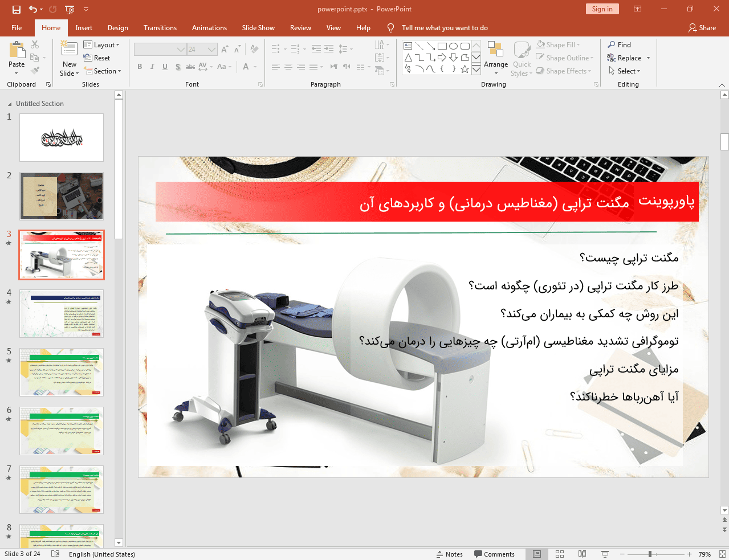Open the Transitions tab
Viewport: 729px width, 560px height.
coord(160,28)
